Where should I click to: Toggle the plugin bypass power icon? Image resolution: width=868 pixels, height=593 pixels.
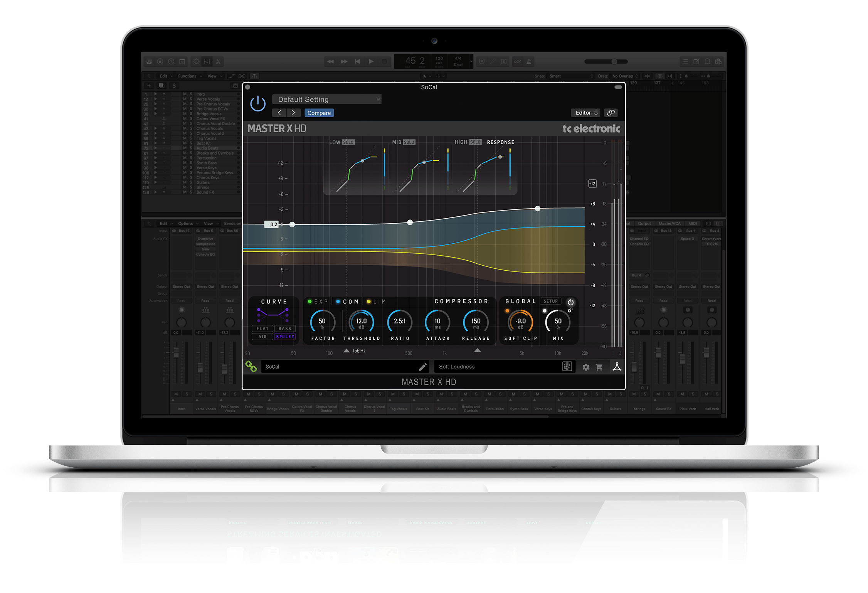(258, 104)
